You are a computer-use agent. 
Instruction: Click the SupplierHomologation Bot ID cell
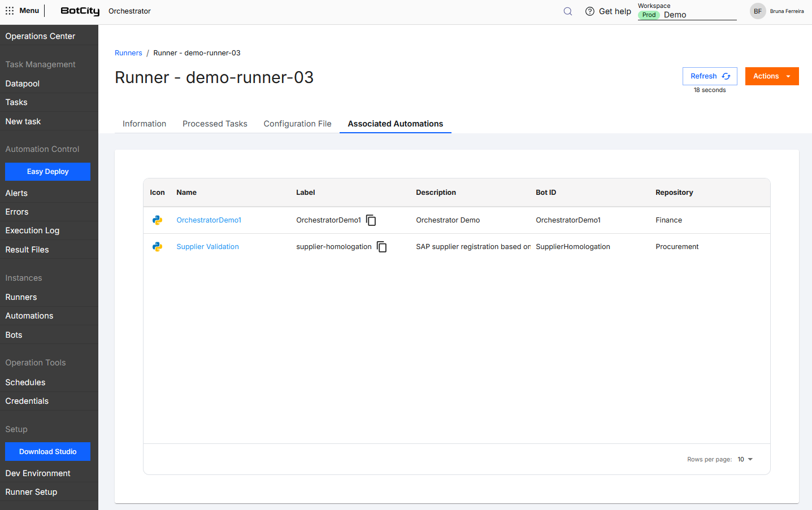pos(573,247)
